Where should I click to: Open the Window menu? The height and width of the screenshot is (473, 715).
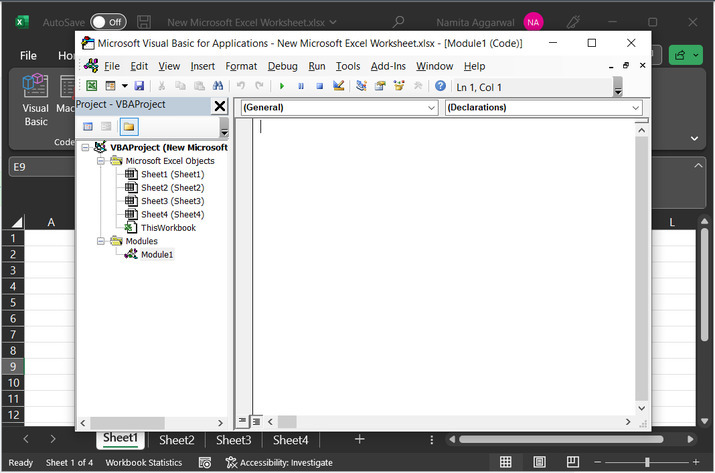435,66
